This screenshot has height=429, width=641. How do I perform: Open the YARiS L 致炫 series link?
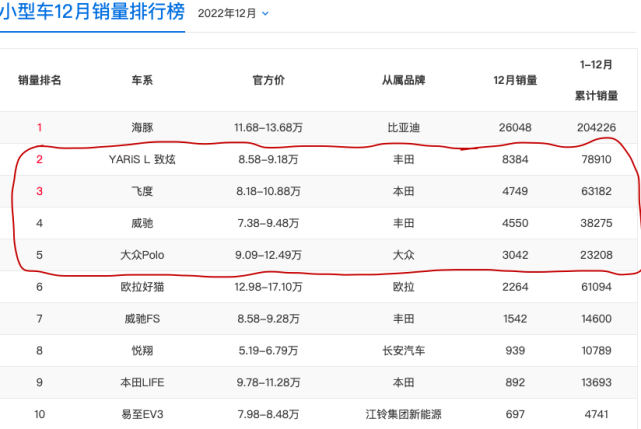click(x=142, y=159)
